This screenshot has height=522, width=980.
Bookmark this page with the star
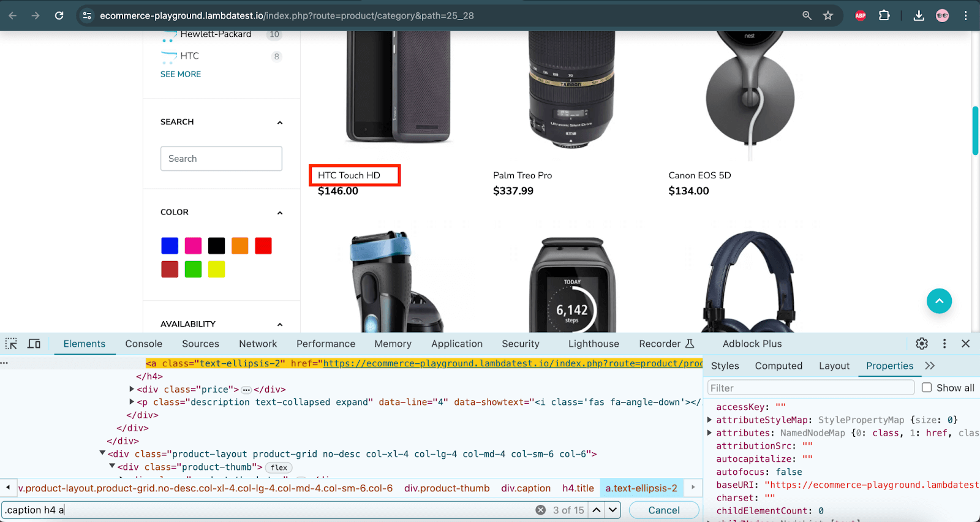pos(828,15)
